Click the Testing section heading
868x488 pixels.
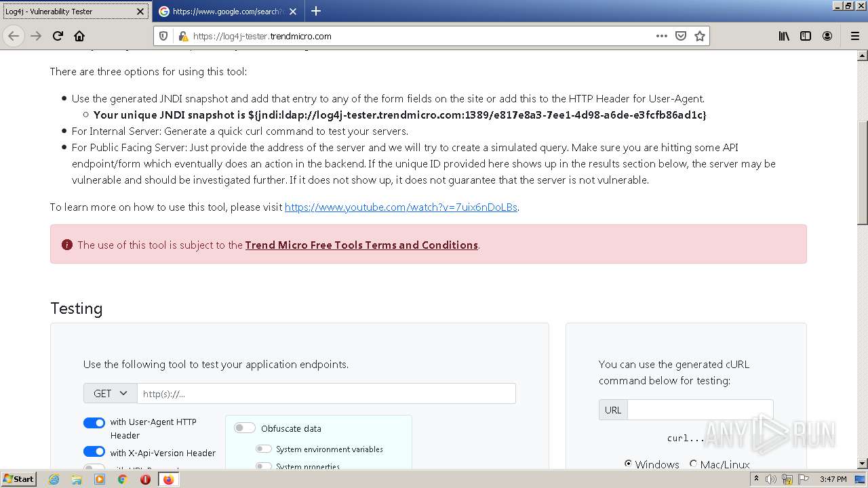77,308
